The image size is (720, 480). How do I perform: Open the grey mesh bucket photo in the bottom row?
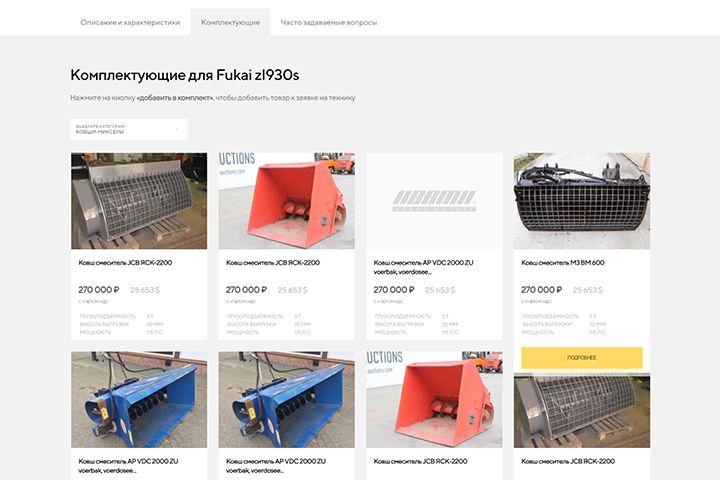(x=582, y=411)
